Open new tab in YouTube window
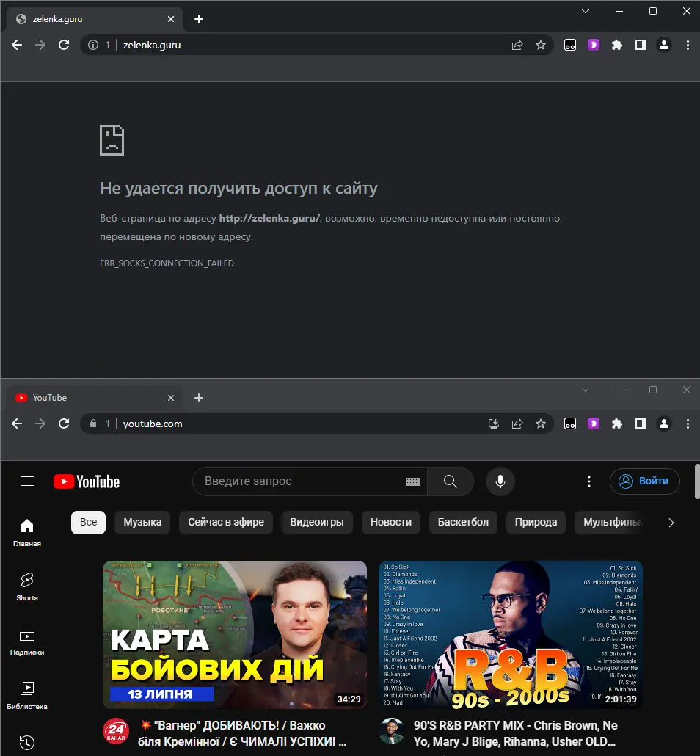700x756 pixels. click(199, 398)
